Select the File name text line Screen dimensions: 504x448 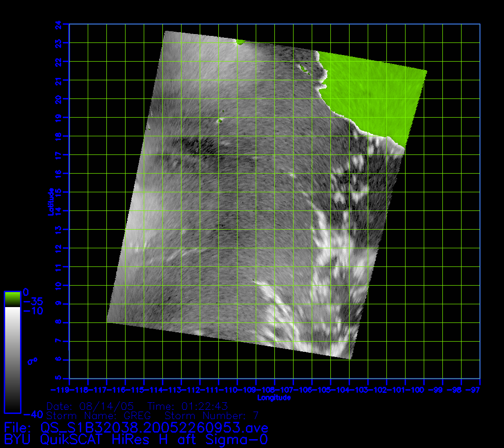point(136,427)
